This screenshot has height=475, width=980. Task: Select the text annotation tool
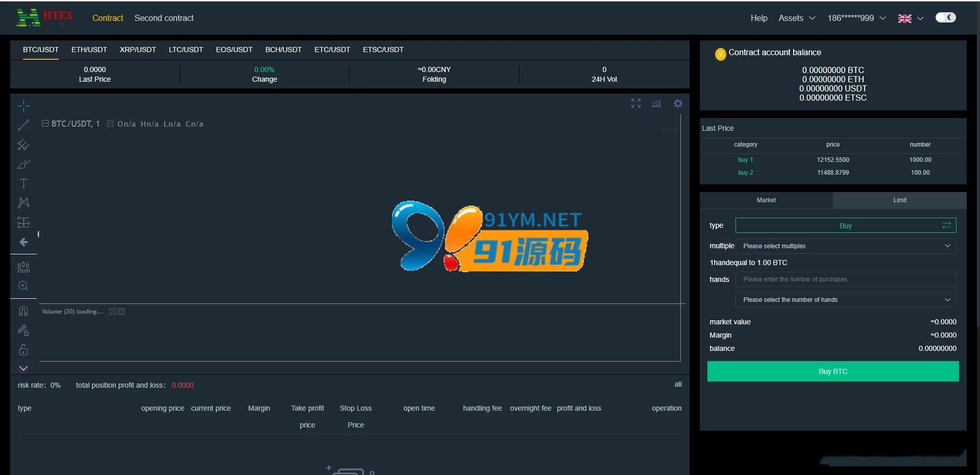(x=23, y=183)
